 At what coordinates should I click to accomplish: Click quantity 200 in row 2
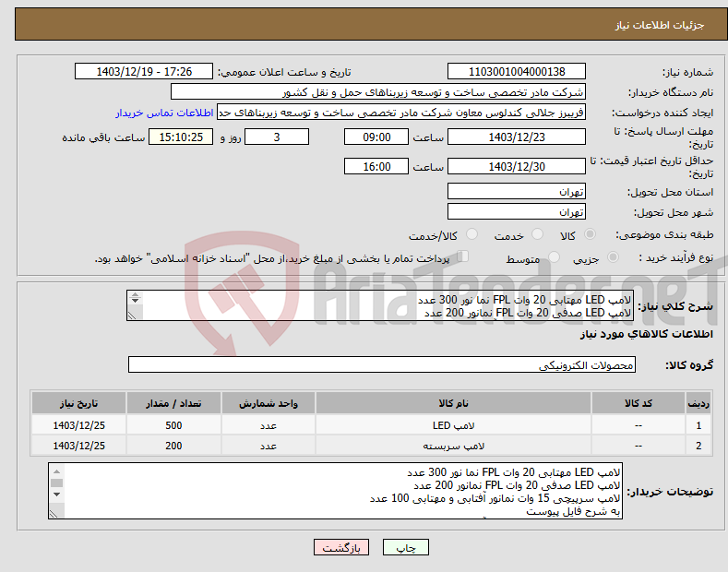pos(173,446)
